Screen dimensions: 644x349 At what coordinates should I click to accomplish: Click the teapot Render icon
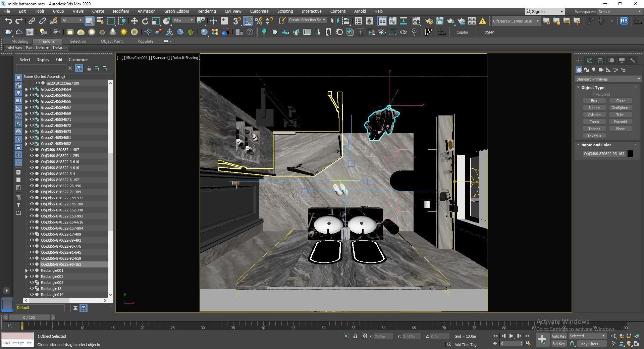point(450,21)
